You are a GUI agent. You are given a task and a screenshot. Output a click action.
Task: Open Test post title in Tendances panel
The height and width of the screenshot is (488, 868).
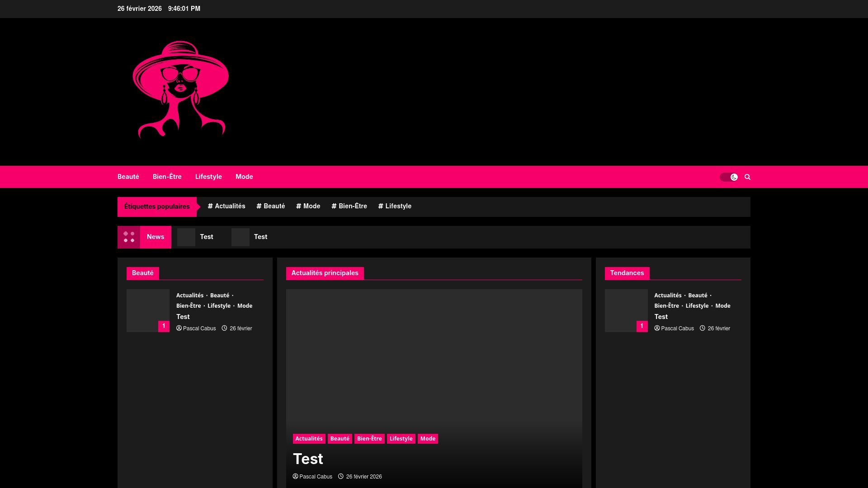[661, 317]
